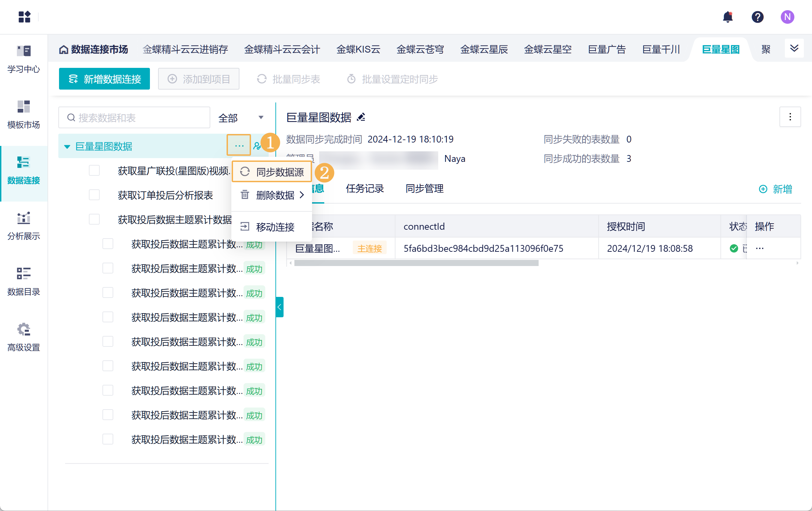This screenshot has height=511, width=812.
Task: Tick the 获取投后数据主题累计数据 parent checkbox
Action: click(x=94, y=220)
